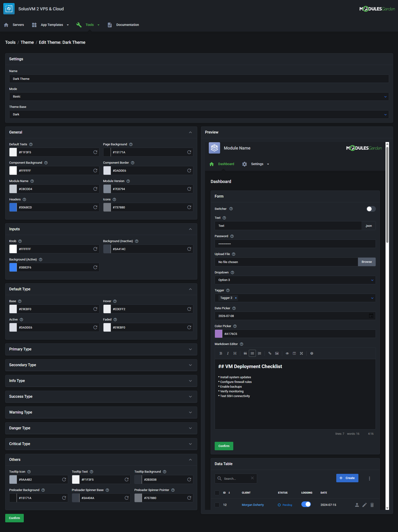The height and width of the screenshot is (532, 398).
Task: Open the Data Table more options menu
Action: (369, 478)
